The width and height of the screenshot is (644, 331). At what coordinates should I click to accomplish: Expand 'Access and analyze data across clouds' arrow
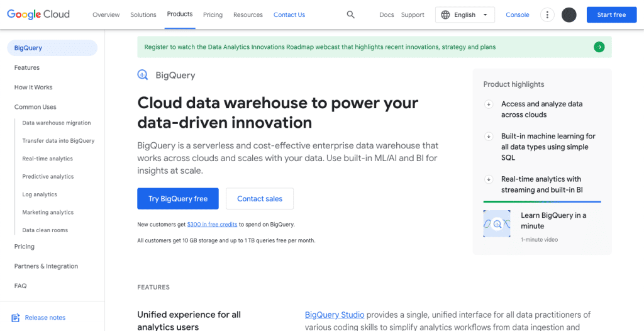(489, 104)
